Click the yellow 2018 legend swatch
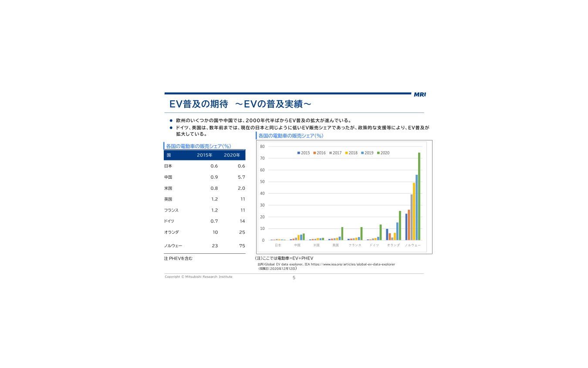The height and width of the screenshot is (368, 588). click(x=346, y=153)
